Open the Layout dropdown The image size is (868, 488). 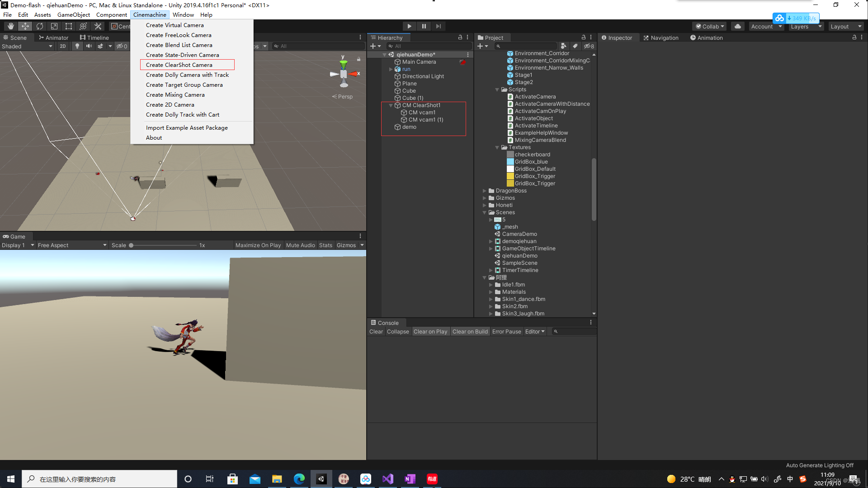(x=846, y=26)
